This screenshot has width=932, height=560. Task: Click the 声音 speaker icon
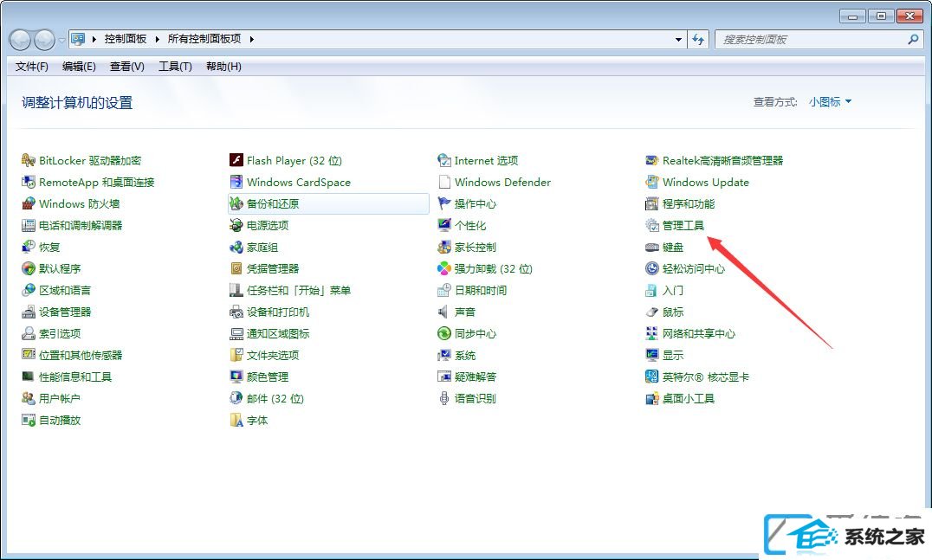point(444,312)
